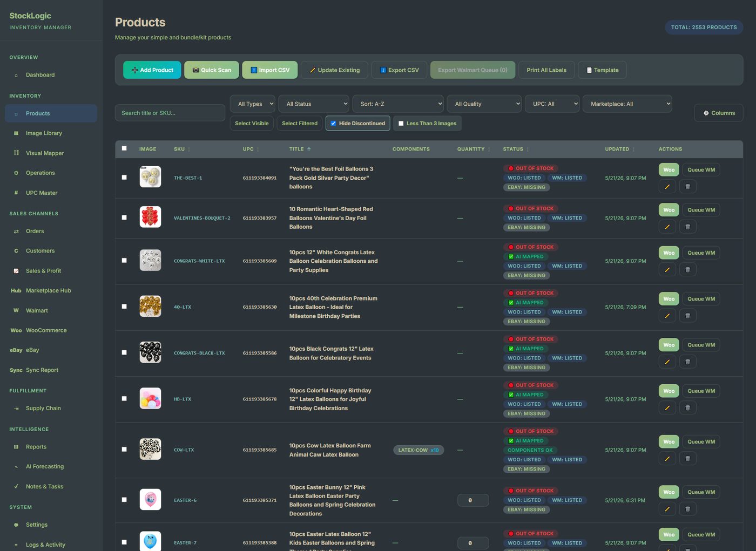This screenshot has height=551, width=756.
Task: Click the edit pencil icon for THE-BEST-1
Action: click(x=667, y=187)
